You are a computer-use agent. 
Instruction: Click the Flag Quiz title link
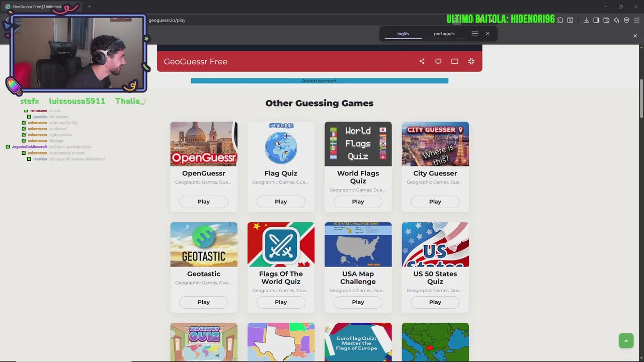(281, 173)
